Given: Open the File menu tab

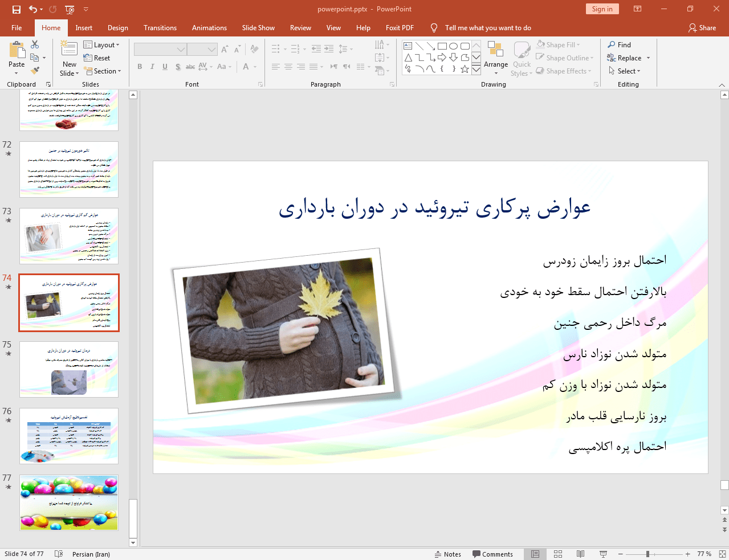Looking at the screenshot, I should 17,27.
